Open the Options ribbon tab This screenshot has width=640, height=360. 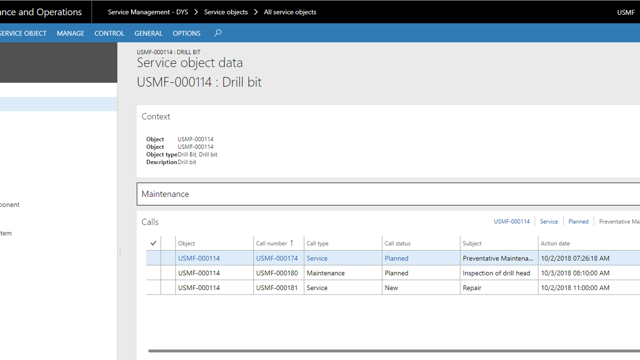(x=186, y=33)
